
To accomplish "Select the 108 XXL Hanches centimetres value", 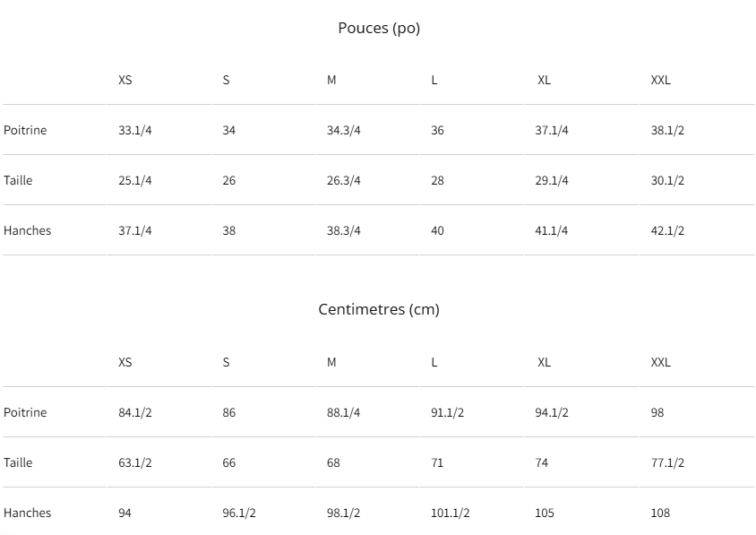I will [660, 513].
